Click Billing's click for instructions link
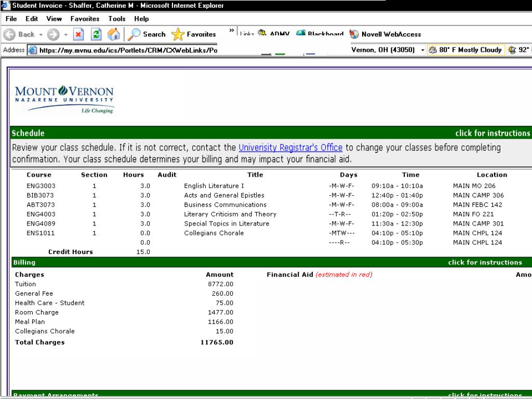The height and width of the screenshot is (399, 532). pos(485,262)
